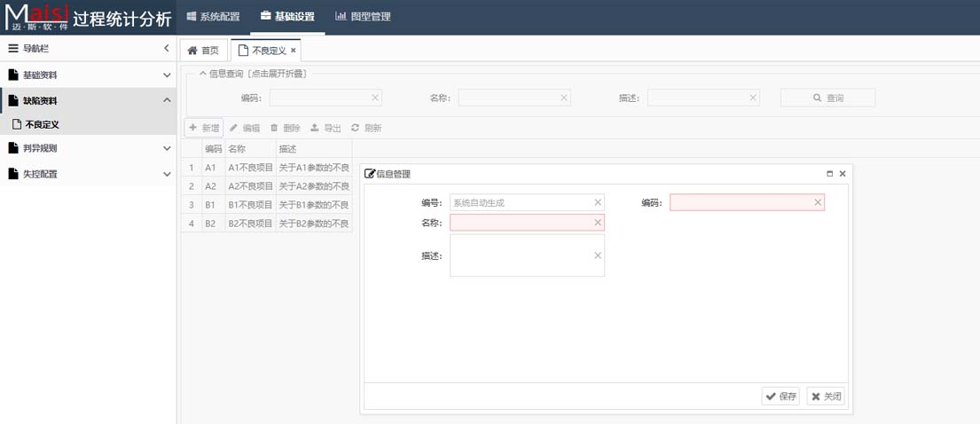Switch to the 首页 tab
This screenshot has height=424, width=980.
click(203, 51)
